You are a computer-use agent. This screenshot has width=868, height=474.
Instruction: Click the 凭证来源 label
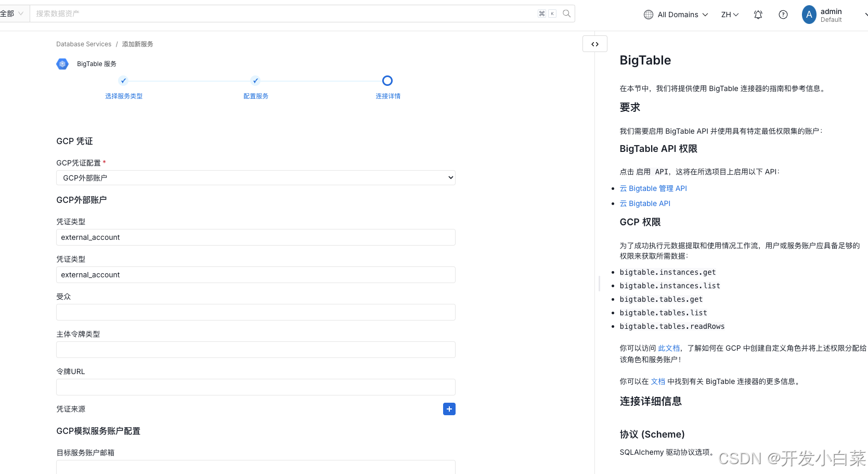[x=71, y=409]
